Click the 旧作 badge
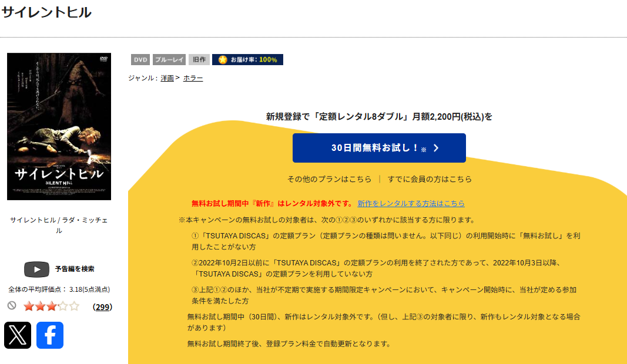The height and width of the screenshot is (364, 627). coord(199,59)
